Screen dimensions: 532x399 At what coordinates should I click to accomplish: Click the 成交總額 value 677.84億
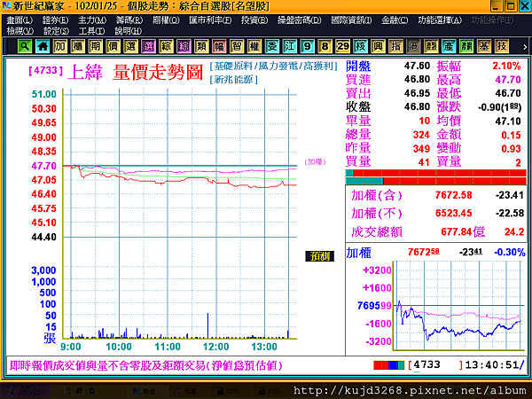pos(463,232)
